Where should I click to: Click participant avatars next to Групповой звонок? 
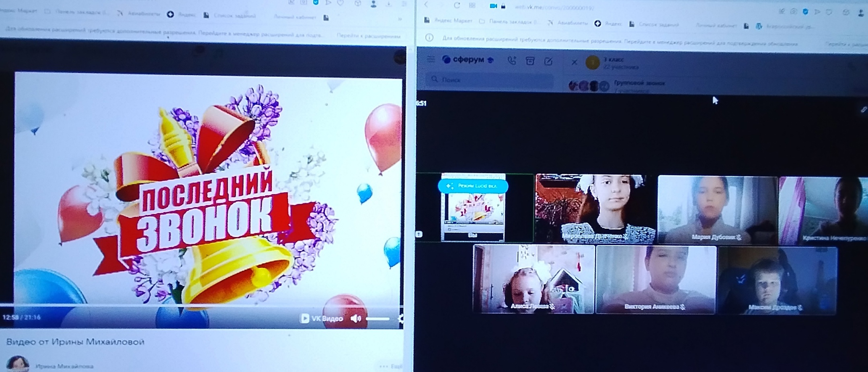589,86
